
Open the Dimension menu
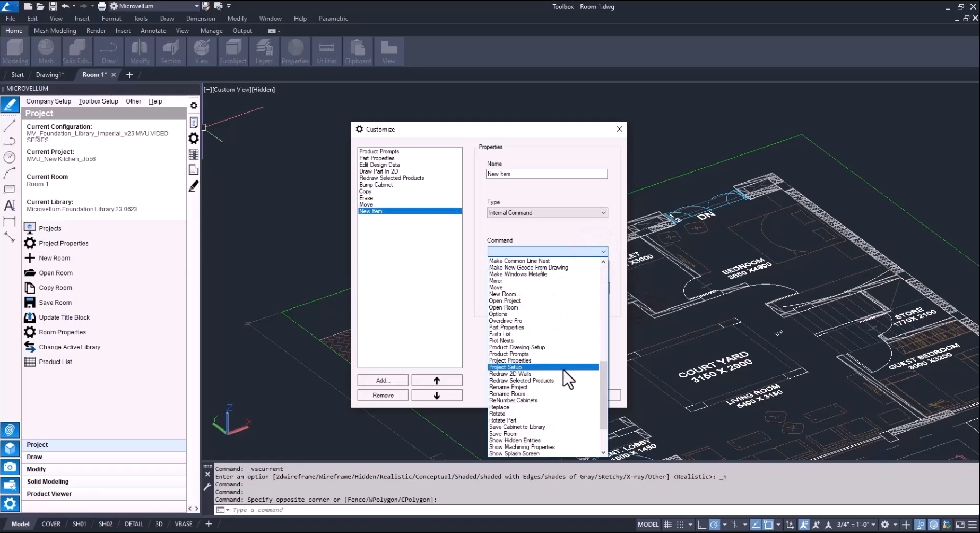coord(201,19)
